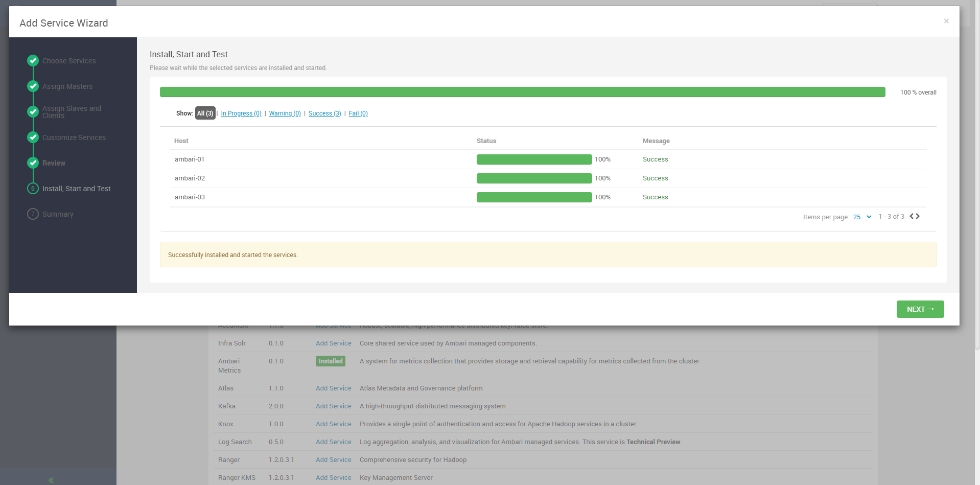Click the Review step checkmark icon
The width and height of the screenshot is (980, 485).
(33, 163)
